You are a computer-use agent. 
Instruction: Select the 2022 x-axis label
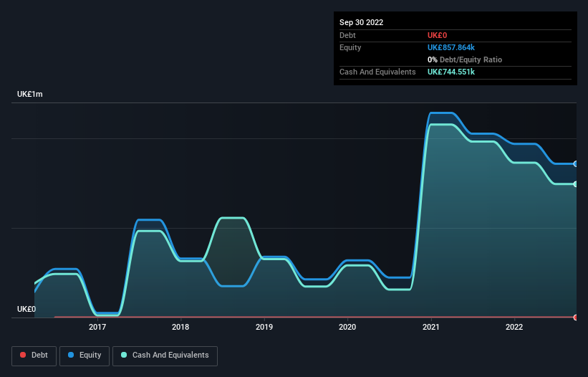pos(514,327)
